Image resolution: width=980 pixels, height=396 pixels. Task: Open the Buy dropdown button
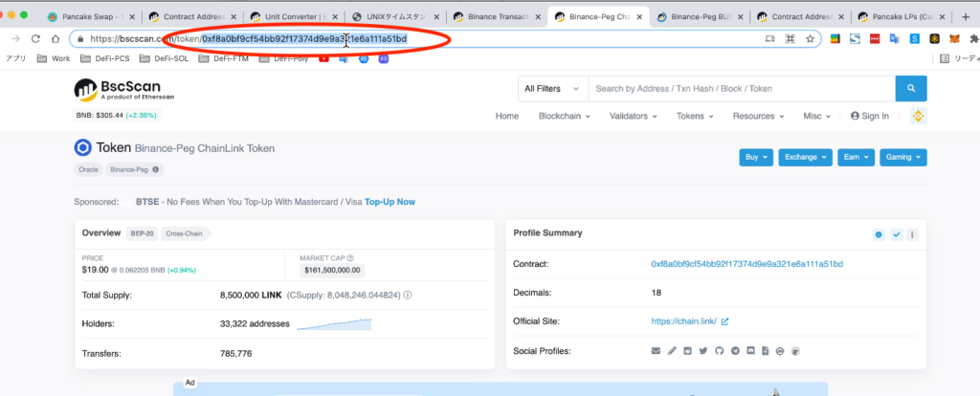[756, 158]
